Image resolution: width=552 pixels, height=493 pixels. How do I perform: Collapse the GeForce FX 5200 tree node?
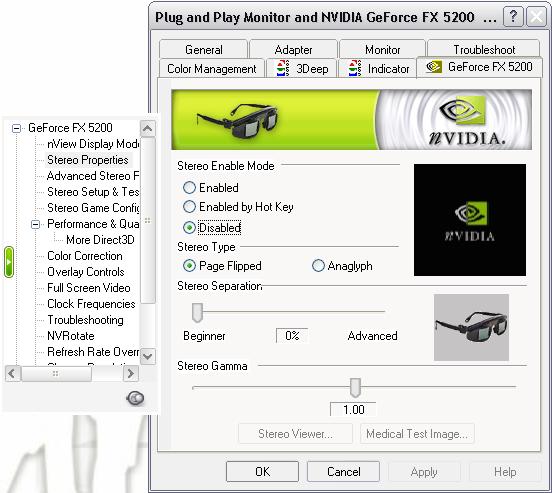[x=16, y=128]
